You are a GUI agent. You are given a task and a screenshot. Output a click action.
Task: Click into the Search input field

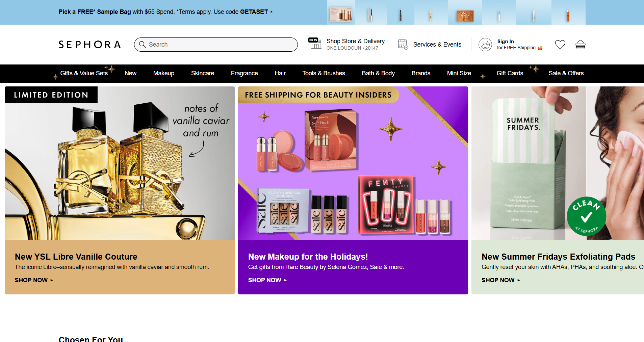click(220, 45)
